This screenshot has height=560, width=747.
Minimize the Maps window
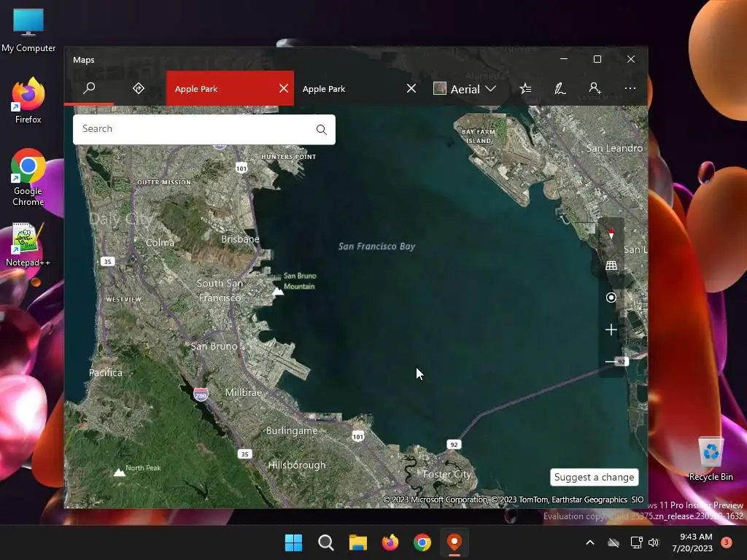564,59
